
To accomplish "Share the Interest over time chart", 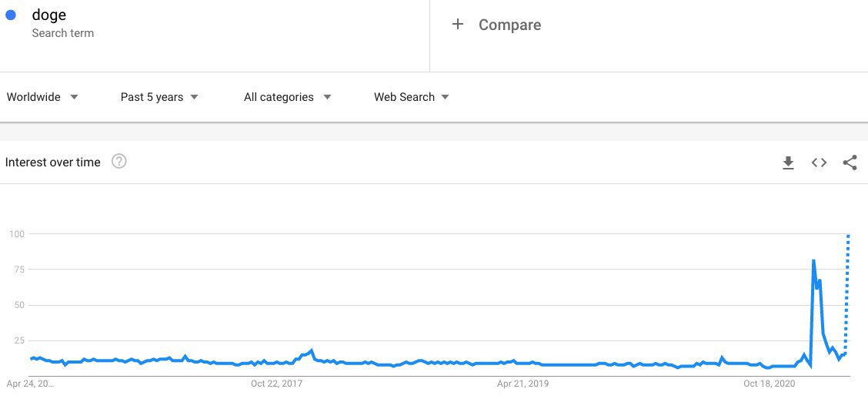I will click(850, 163).
